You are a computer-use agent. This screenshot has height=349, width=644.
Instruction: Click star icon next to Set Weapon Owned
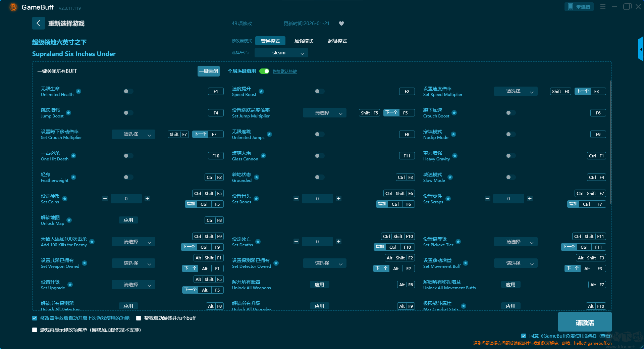(x=85, y=263)
